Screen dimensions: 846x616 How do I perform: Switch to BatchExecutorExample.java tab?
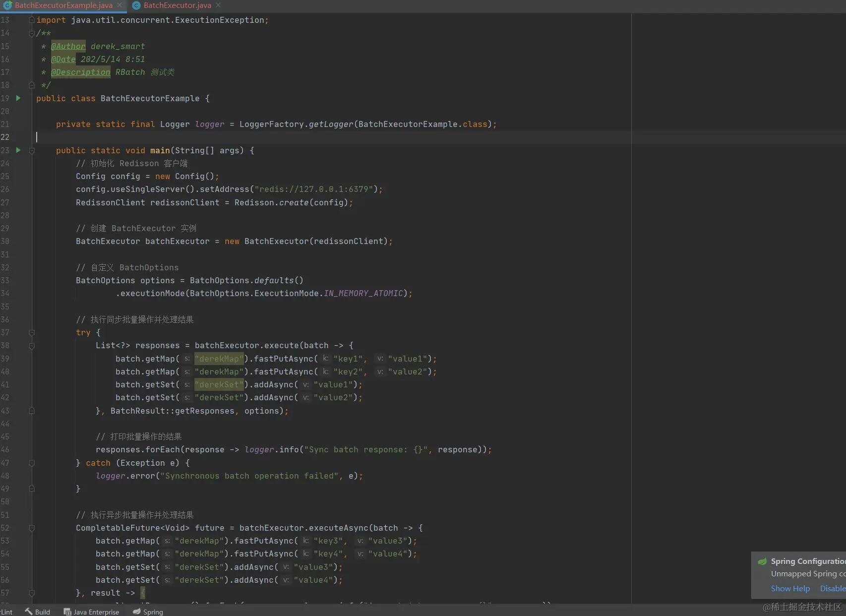[63, 5]
